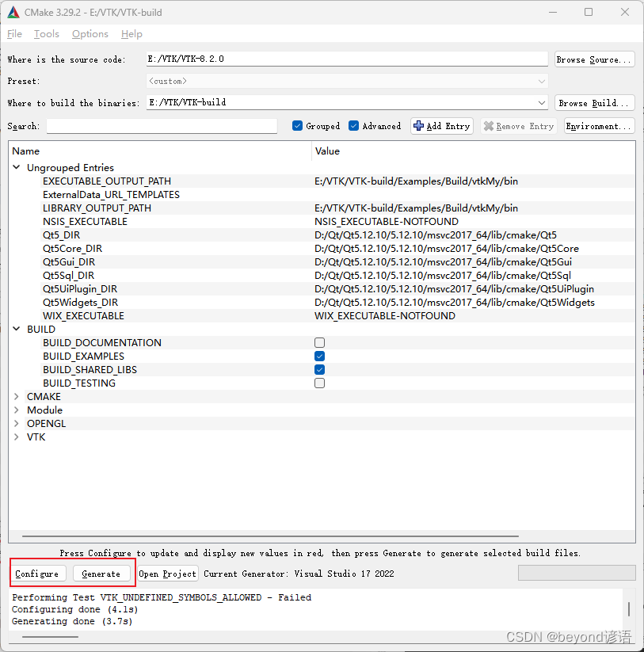Screen dimensions: 644x652
Task: Select the Qt5Widgets_DIR entry
Action: point(80,303)
